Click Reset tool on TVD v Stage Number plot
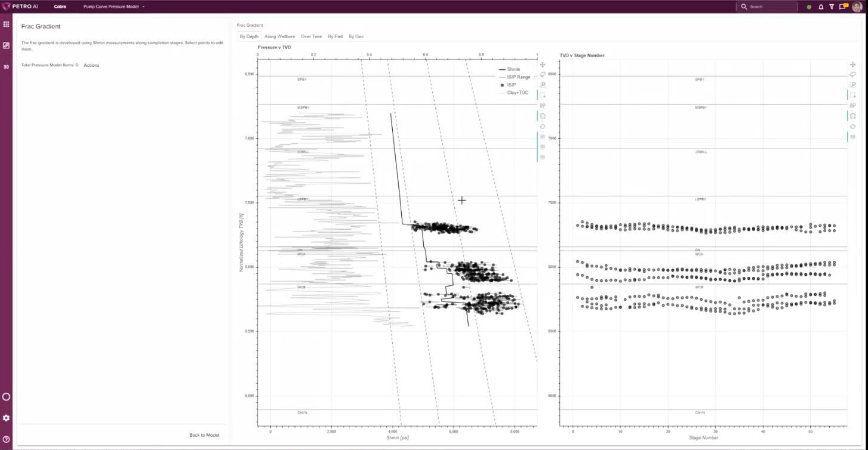The image size is (868, 450). click(852, 127)
